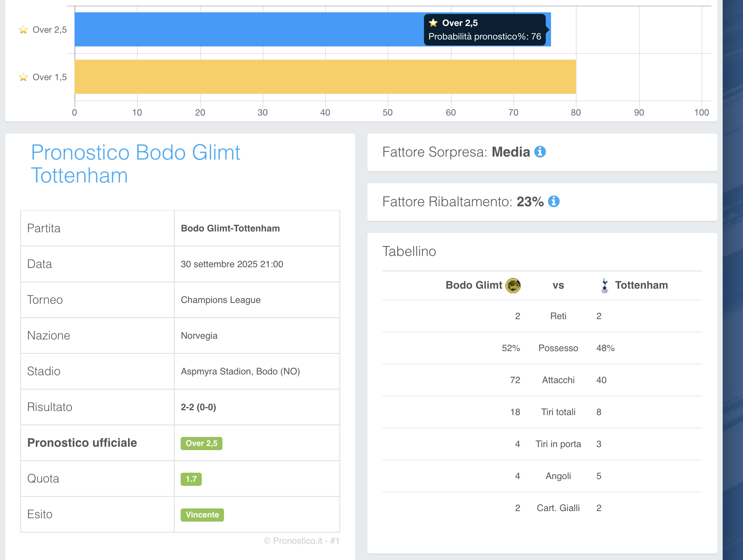Click the Over 1,5 axis label
Screen dimensions: 743x560
49,77
